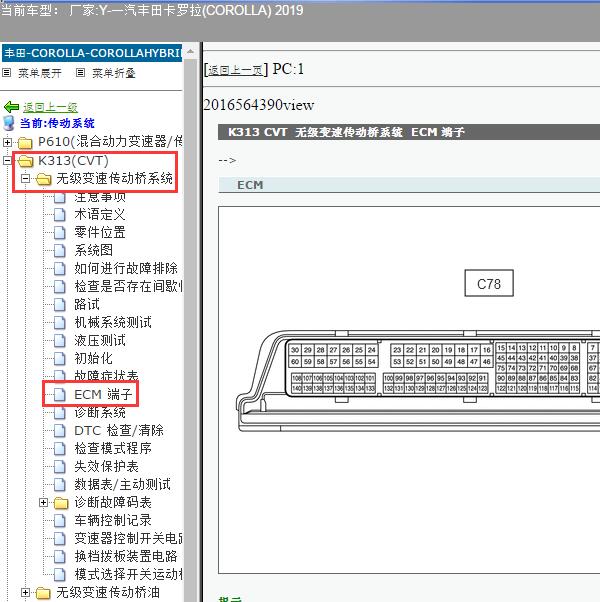Click the document icon beside 车辆控制记录

pyautogui.click(x=60, y=521)
